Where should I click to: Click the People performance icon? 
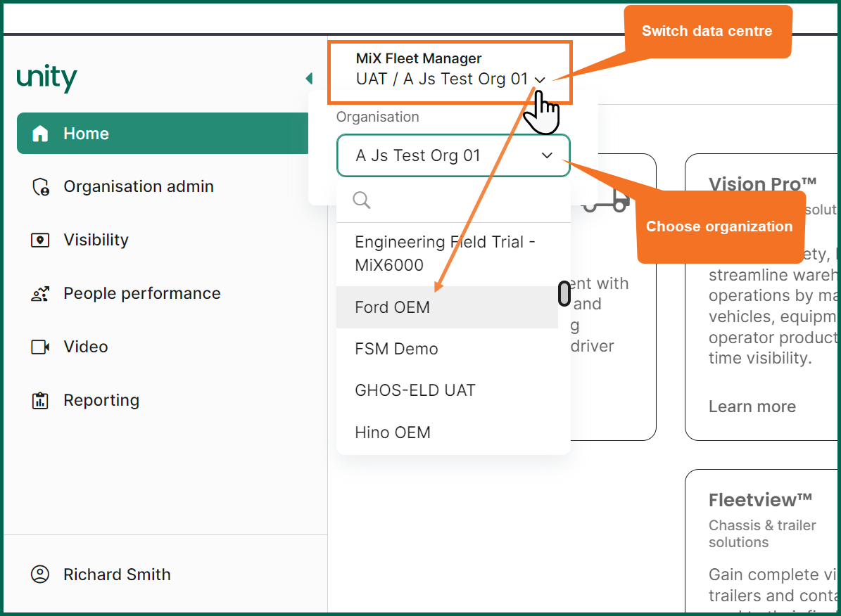(x=40, y=293)
